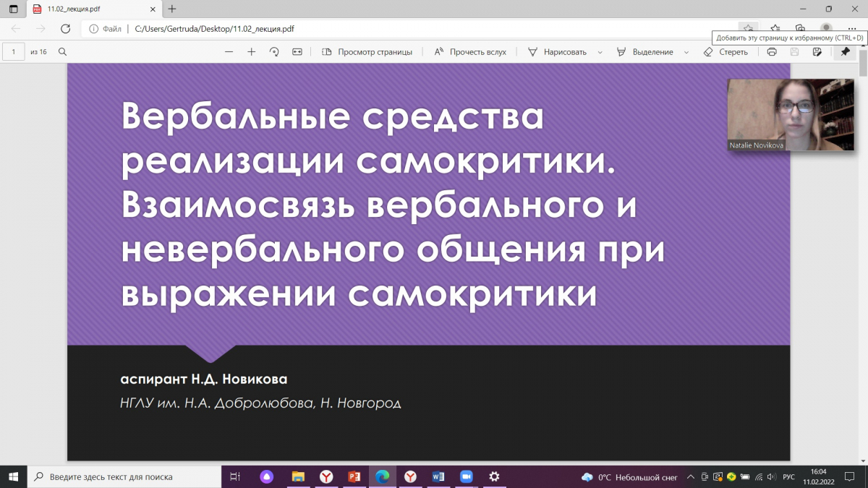The height and width of the screenshot is (488, 868).
Task: Toggle Прочесть вслух read aloud
Action: click(470, 52)
